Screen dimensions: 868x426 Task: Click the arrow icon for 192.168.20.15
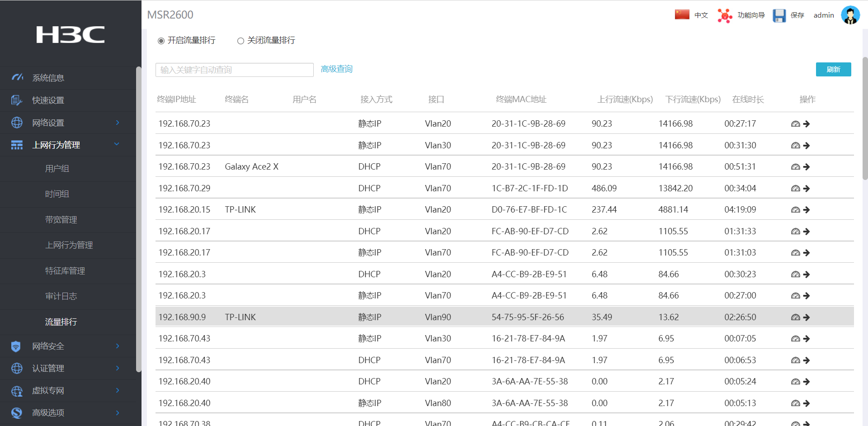click(x=807, y=210)
